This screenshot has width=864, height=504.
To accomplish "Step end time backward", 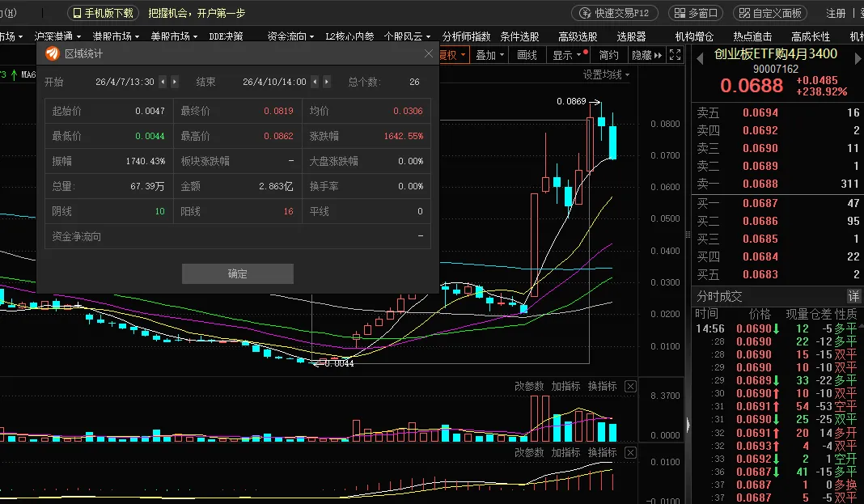I will pos(315,82).
